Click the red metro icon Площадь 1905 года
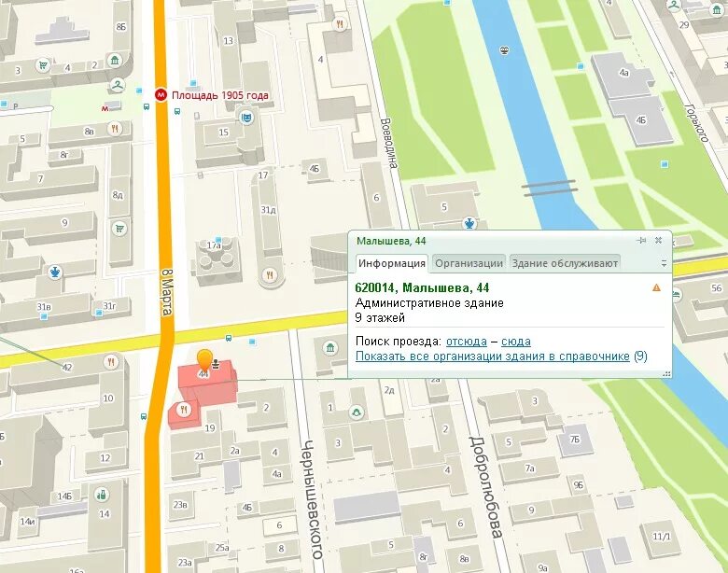Image resolution: width=728 pixels, height=573 pixels. coord(161,95)
